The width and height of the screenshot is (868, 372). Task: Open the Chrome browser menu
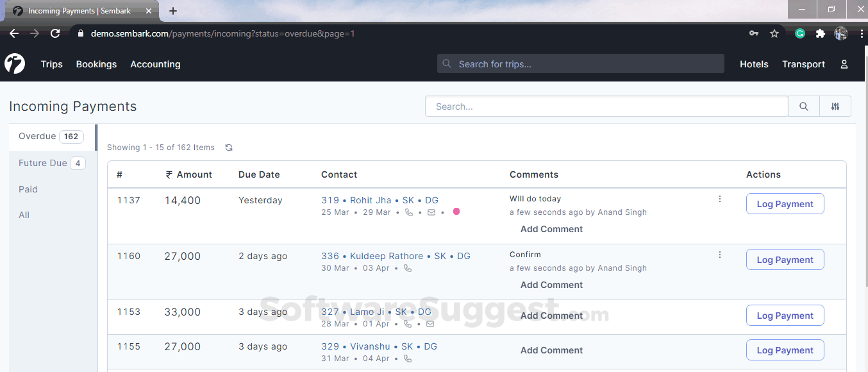pyautogui.click(x=862, y=33)
